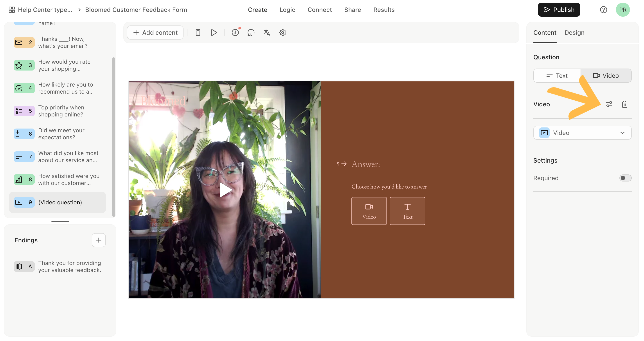Add a new ending with plus button
This screenshot has height=341, width=644.
(x=99, y=240)
